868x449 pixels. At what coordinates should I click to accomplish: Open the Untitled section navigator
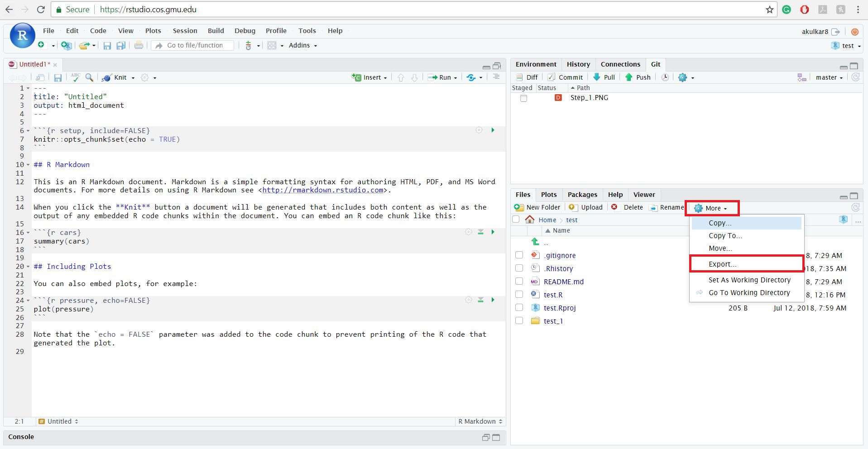pyautogui.click(x=58, y=421)
